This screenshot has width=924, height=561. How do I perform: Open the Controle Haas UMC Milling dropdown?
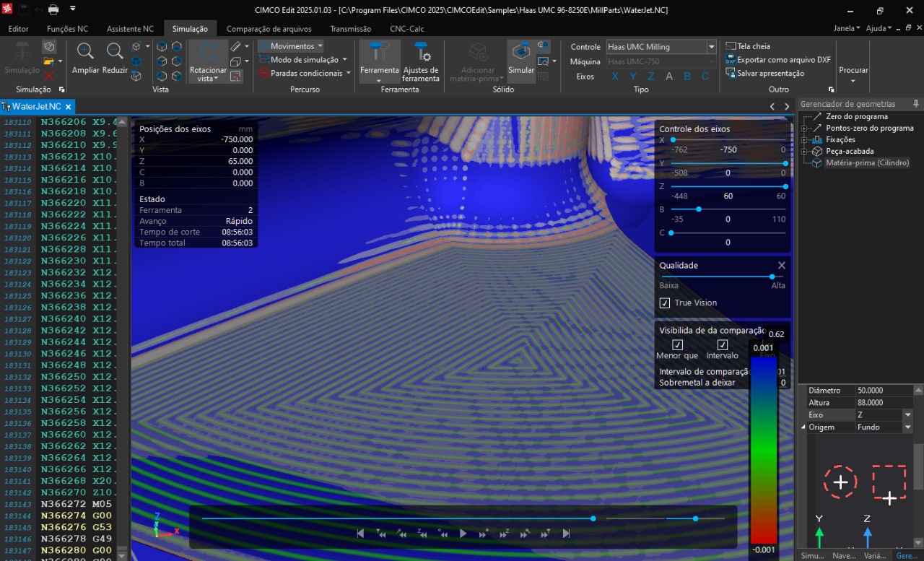click(x=711, y=47)
